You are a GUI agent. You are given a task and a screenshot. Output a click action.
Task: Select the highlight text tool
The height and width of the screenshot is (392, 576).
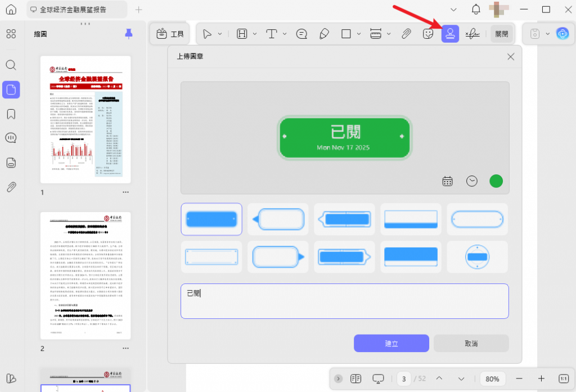tap(242, 34)
